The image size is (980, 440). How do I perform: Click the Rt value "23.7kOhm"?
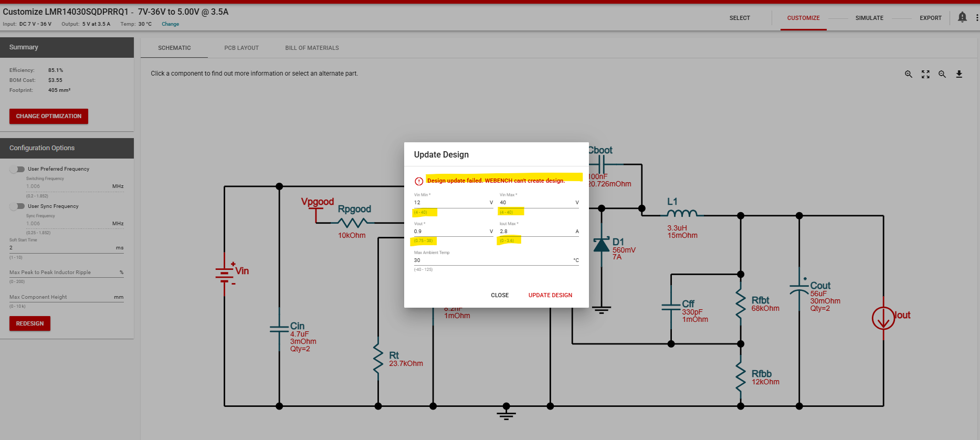pos(406,364)
